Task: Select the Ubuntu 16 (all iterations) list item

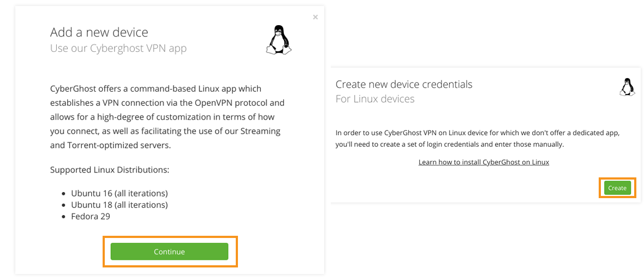Action: (120, 193)
